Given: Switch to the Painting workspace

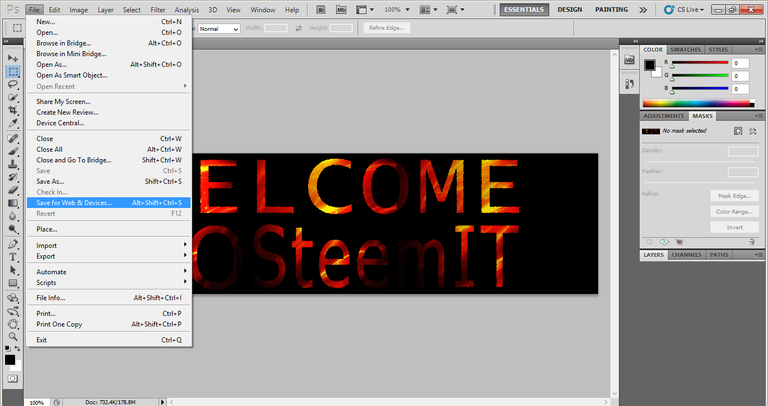Looking at the screenshot, I should pos(611,9).
